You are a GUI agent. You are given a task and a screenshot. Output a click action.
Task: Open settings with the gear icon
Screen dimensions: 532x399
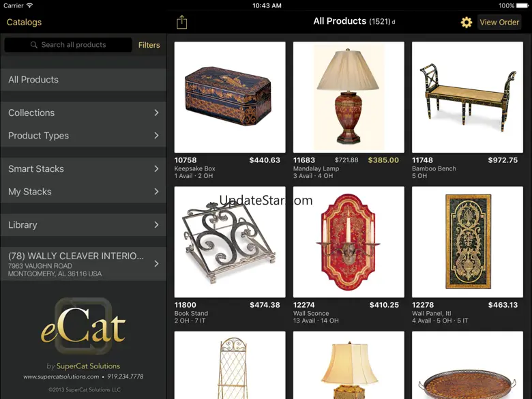[466, 23]
